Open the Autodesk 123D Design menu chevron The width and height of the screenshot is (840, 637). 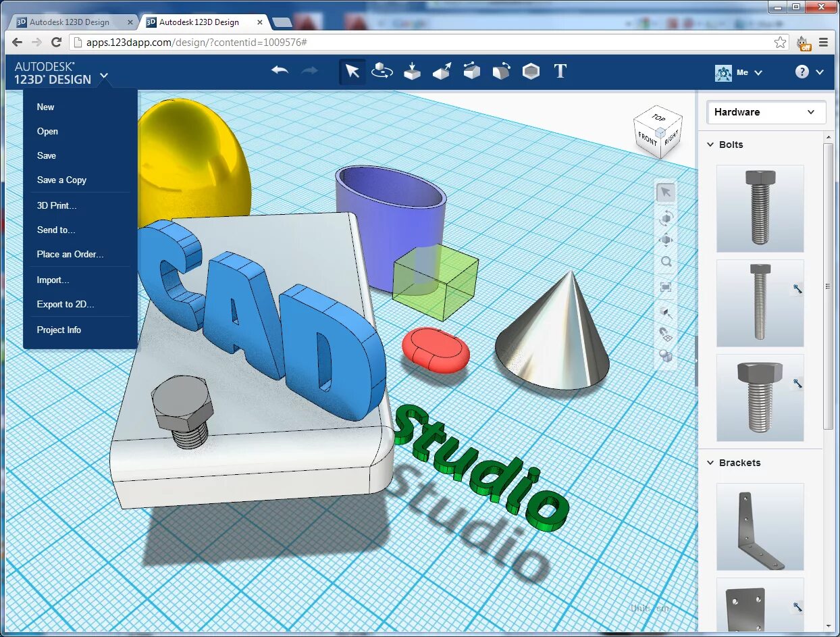(x=104, y=76)
